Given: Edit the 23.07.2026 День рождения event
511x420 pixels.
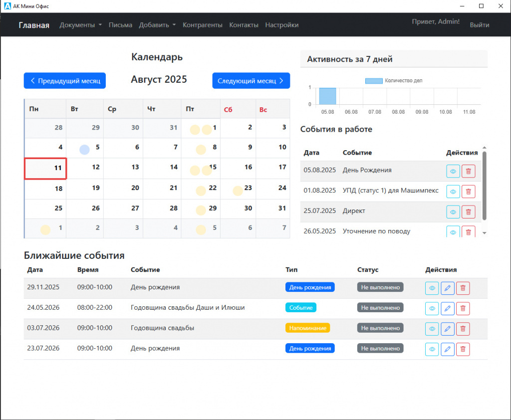Looking at the screenshot, I should coord(448,349).
